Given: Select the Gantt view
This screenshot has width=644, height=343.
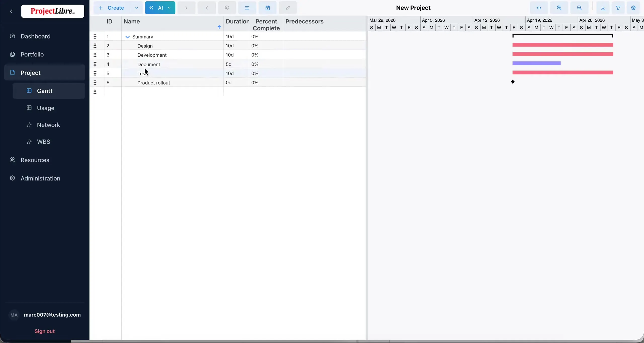Looking at the screenshot, I should pyautogui.click(x=49, y=91).
